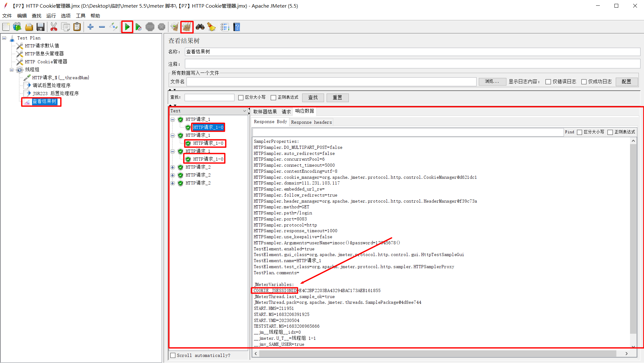644x363 pixels.
Task: Click the Stop test icon
Action: click(150, 27)
